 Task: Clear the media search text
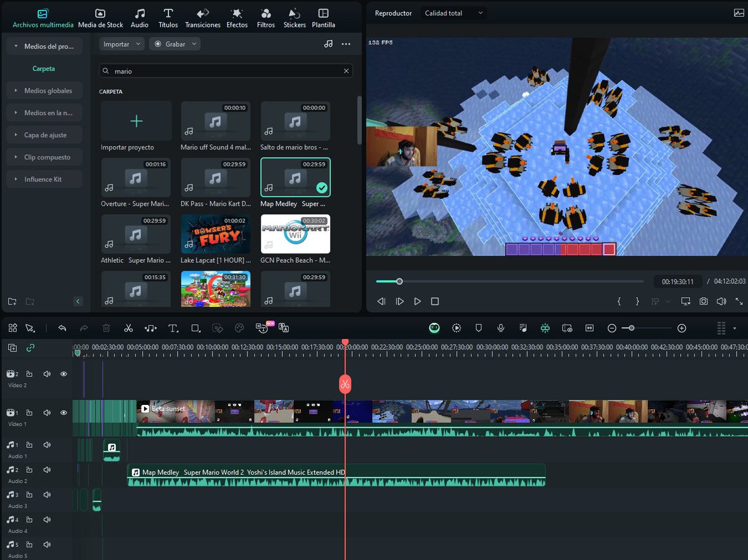346,71
